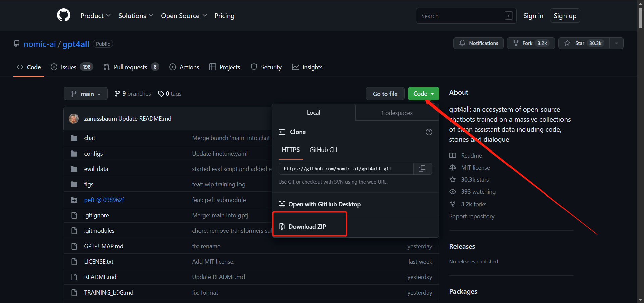Click the scale icon beside MIT license
The width and height of the screenshot is (644, 303).
pyautogui.click(x=453, y=168)
